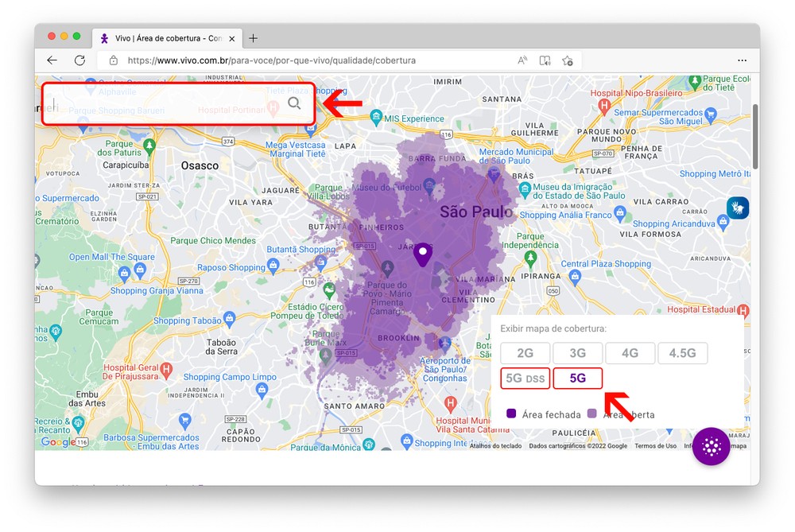Click Shopping Taboão marker icon
This screenshot has width=795, height=532.
229,319
